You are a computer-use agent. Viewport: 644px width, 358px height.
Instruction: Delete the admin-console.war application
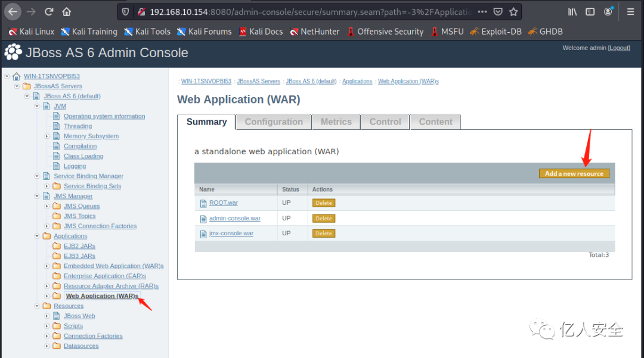tap(324, 219)
